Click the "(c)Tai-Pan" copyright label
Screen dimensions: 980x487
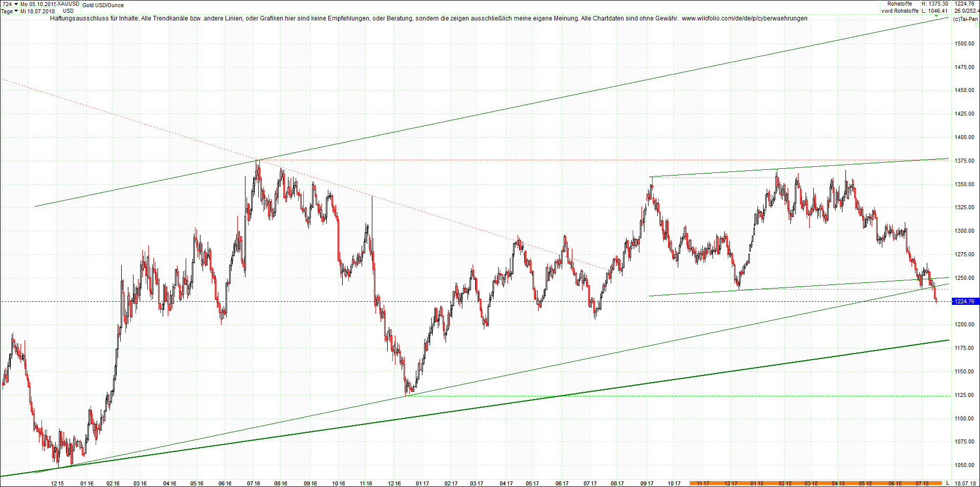(965, 19)
